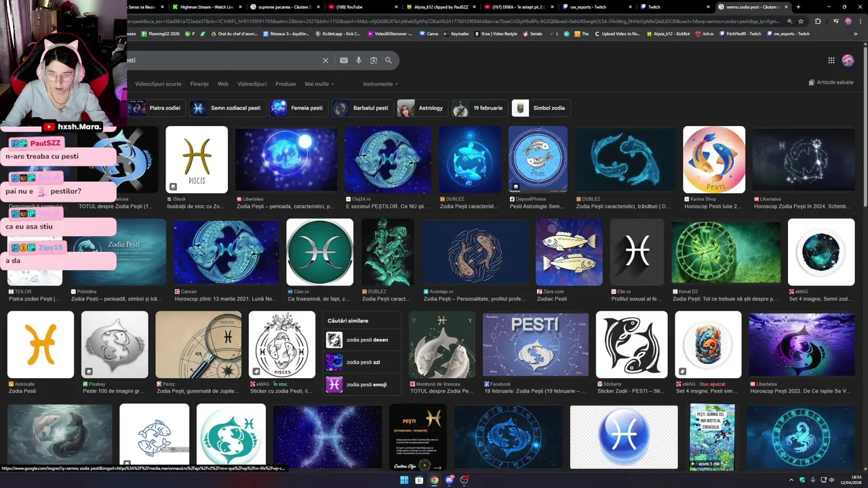This screenshot has width=868, height=488.
Task: Open the Alysia_k12 - KickBot bookmark
Action: 667,33
